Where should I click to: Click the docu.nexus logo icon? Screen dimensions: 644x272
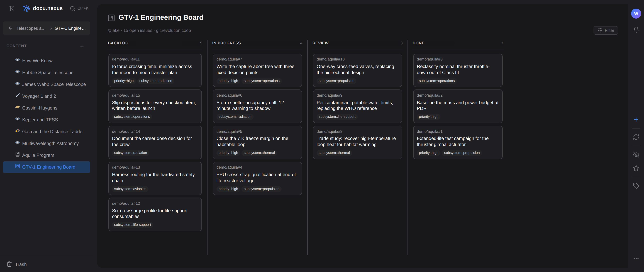pos(26,9)
